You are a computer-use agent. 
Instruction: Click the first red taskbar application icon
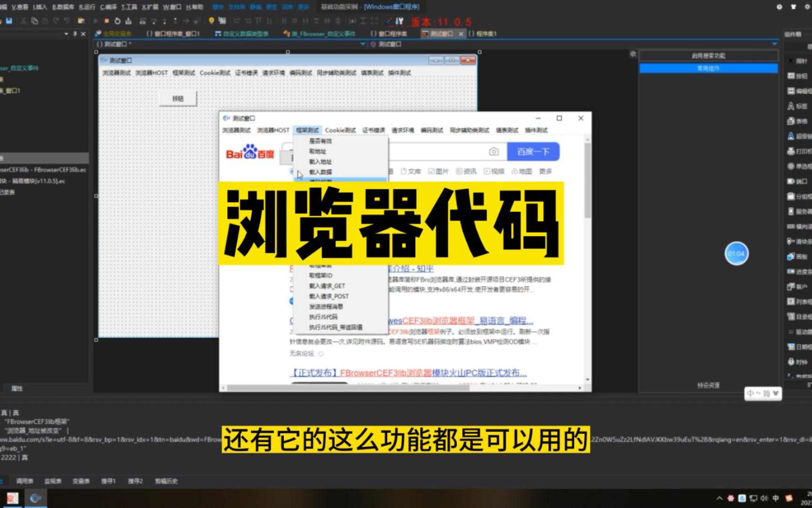coord(12,498)
